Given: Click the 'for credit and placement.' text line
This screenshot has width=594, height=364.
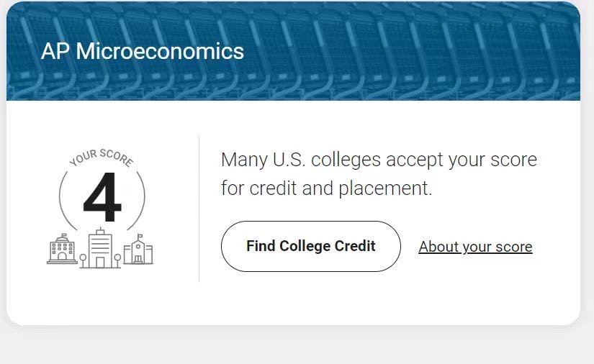Looking at the screenshot, I should (x=327, y=188).
